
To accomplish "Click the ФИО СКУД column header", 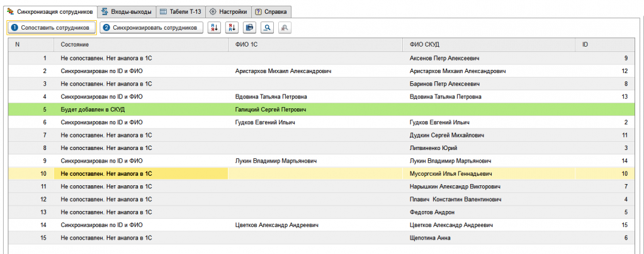I will coord(489,44).
